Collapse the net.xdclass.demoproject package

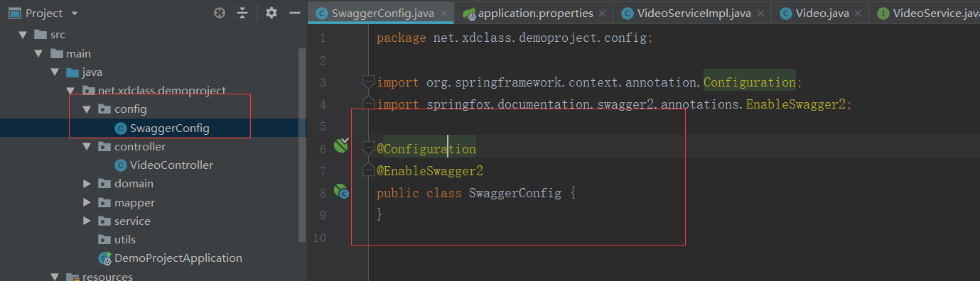70,91
